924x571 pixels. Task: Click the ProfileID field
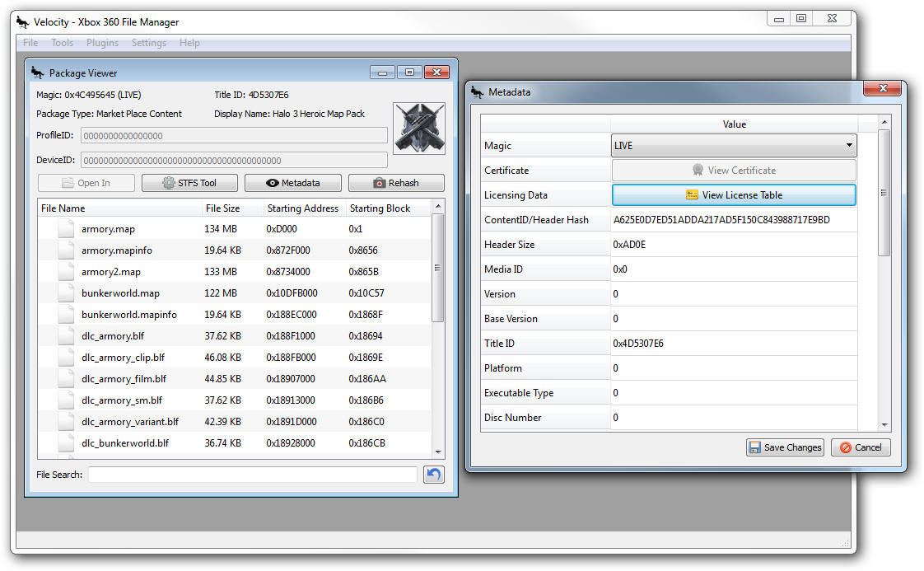tap(234, 136)
